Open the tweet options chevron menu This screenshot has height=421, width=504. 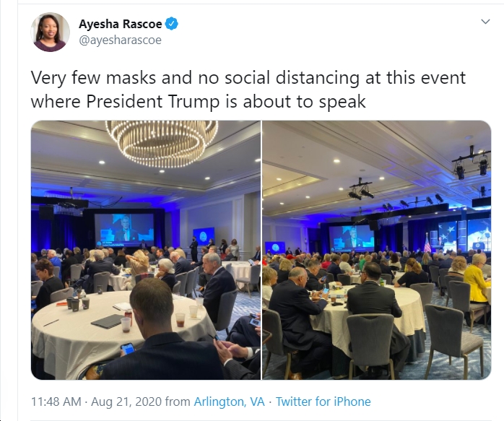(485, 22)
